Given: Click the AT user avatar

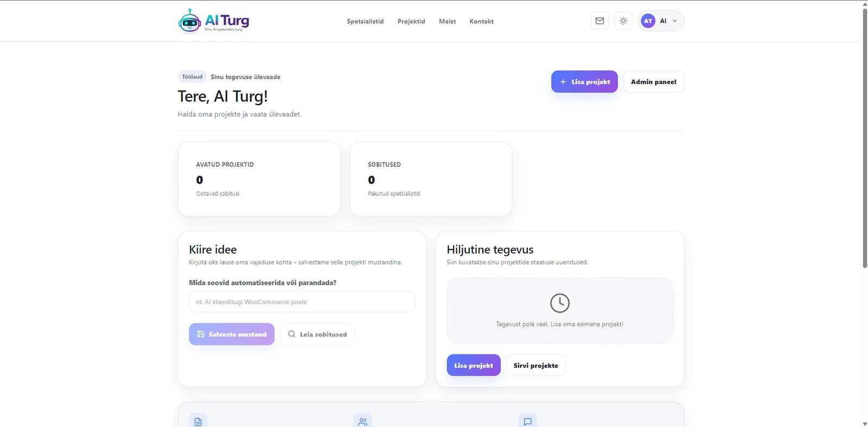Looking at the screenshot, I should (x=648, y=21).
